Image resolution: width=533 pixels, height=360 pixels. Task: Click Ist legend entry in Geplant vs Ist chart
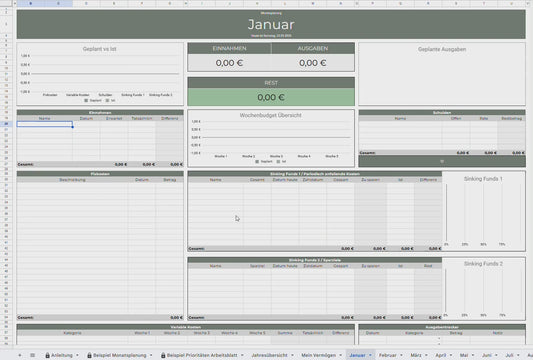[x=110, y=100]
